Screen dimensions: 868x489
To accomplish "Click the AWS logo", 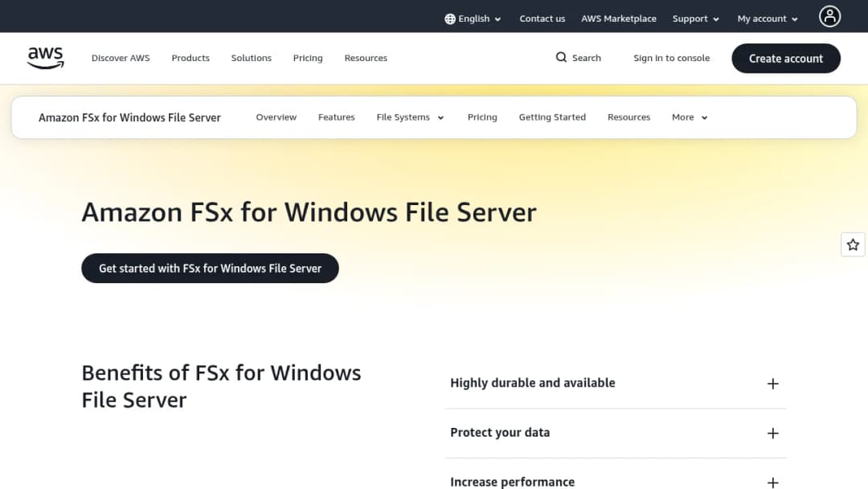I will click(x=45, y=58).
